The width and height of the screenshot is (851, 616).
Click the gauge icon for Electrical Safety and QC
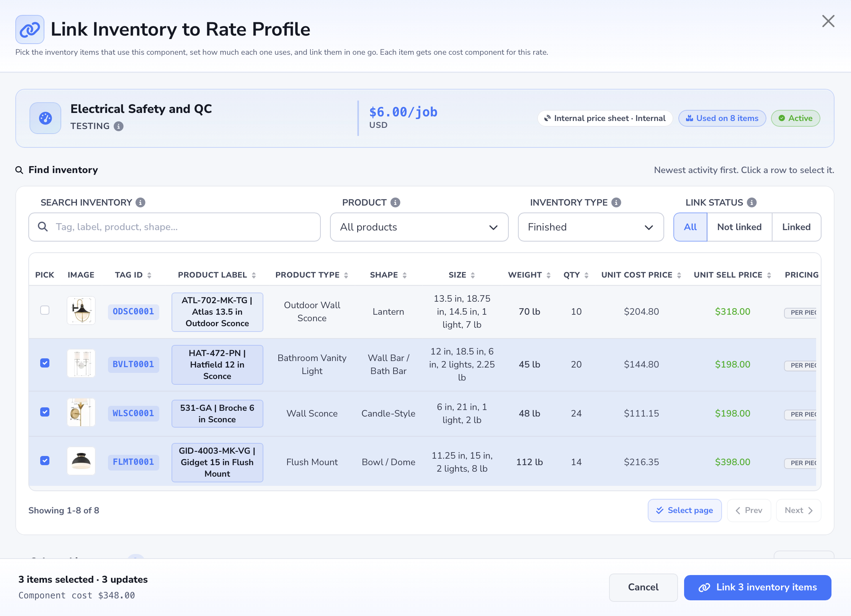pos(46,118)
